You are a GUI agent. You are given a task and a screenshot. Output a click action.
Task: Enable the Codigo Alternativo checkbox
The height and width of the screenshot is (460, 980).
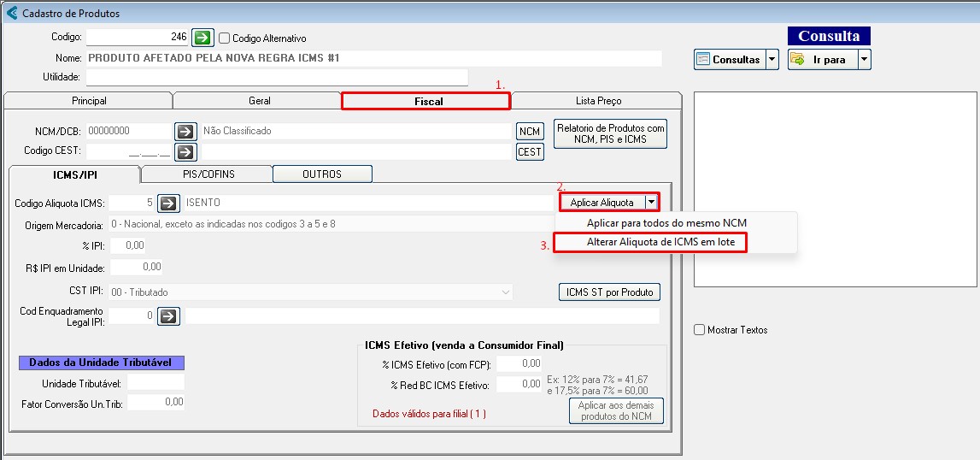click(x=225, y=38)
